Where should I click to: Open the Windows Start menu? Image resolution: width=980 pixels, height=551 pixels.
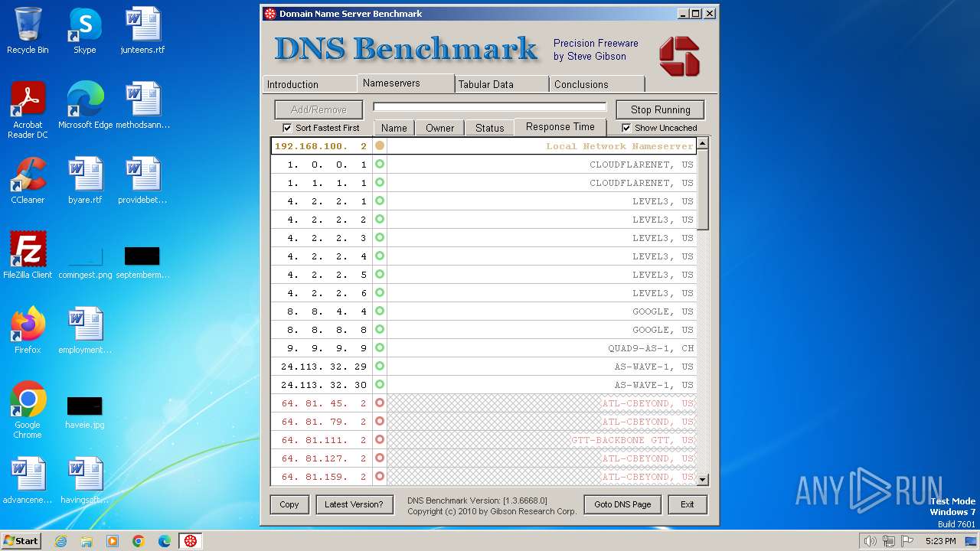coord(21,540)
